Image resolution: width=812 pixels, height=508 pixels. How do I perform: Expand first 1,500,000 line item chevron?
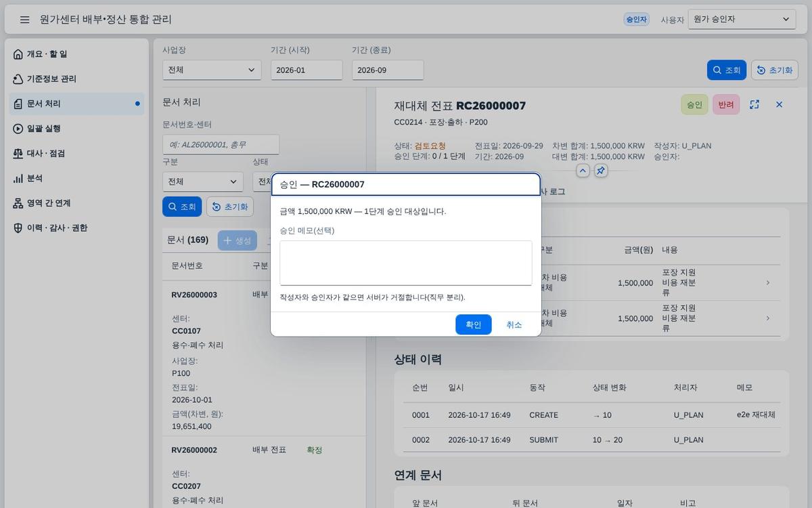pyautogui.click(x=767, y=282)
